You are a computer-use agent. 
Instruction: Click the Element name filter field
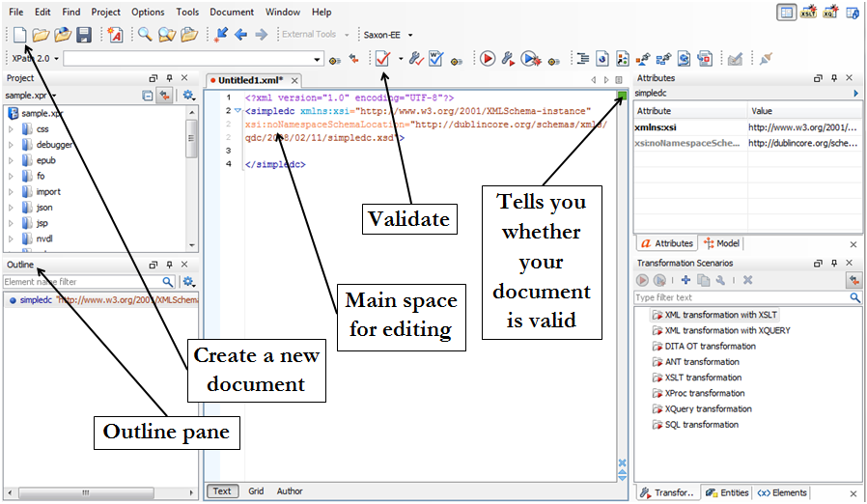[89, 282]
